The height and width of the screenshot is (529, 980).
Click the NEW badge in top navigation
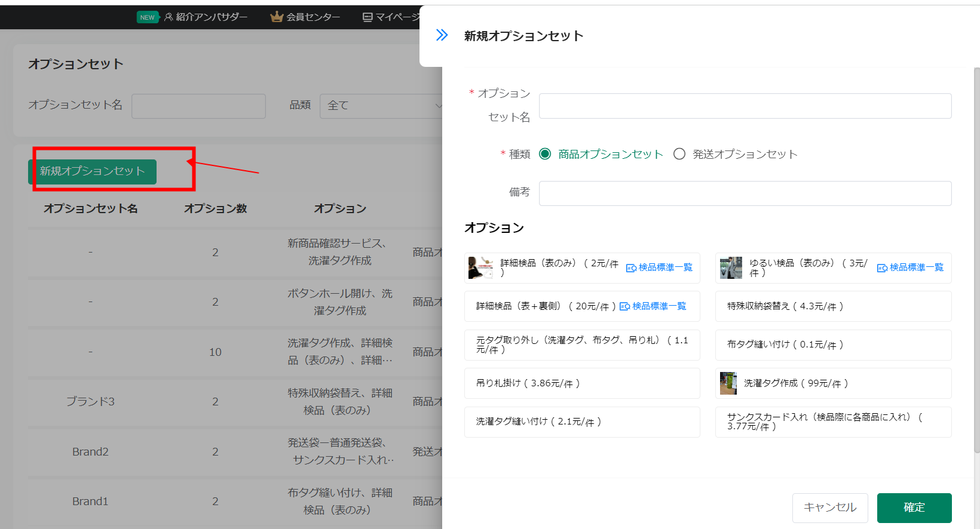click(147, 17)
